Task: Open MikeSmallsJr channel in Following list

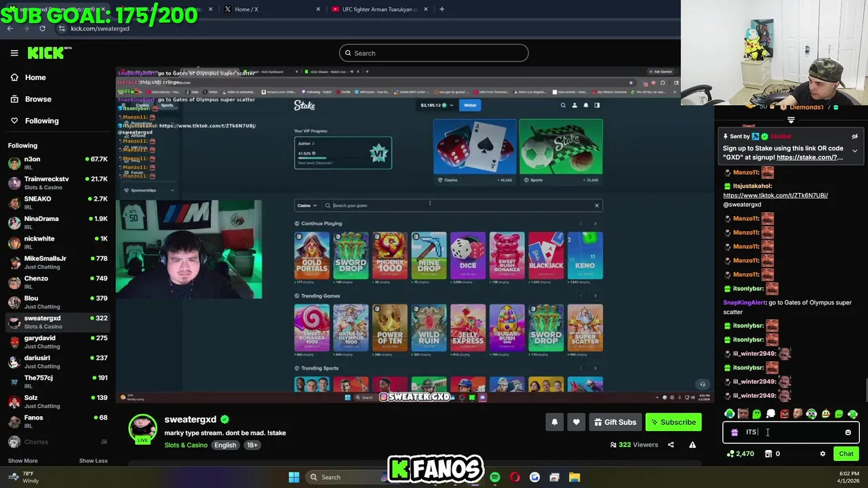Action: pyautogui.click(x=58, y=262)
